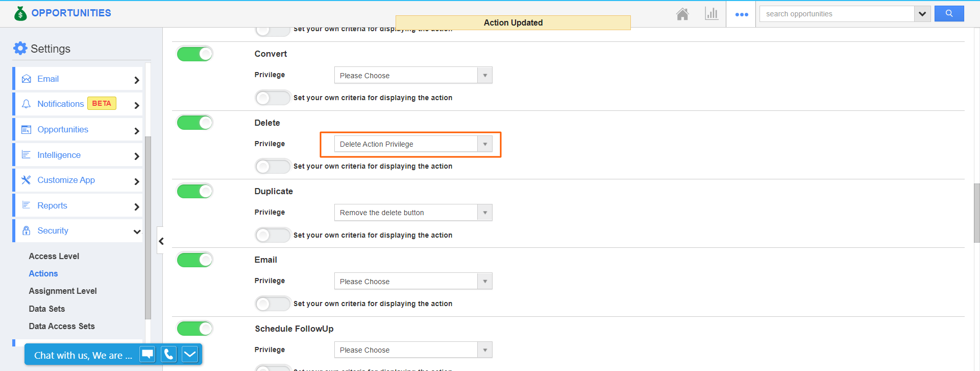Click the Opportunities money bag logo
Viewport: 980px width, 371px height.
[x=20, y=13]
